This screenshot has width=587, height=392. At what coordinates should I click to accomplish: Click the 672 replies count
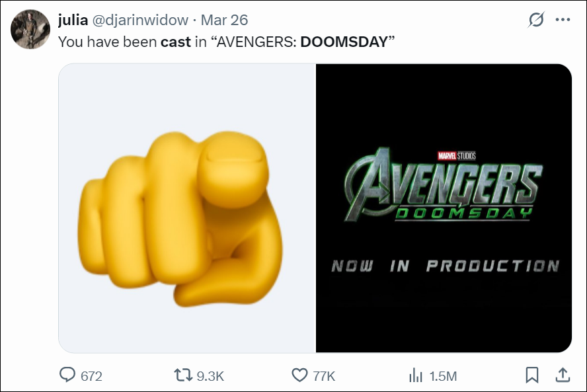pyautogui.click(x=91, y=376)
